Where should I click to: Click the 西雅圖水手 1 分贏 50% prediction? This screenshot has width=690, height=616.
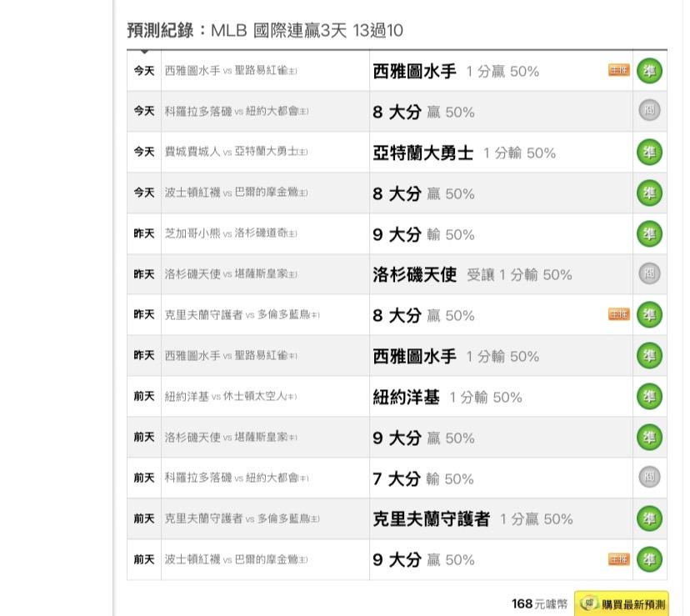pyautogui.click(x=456, y=72)
